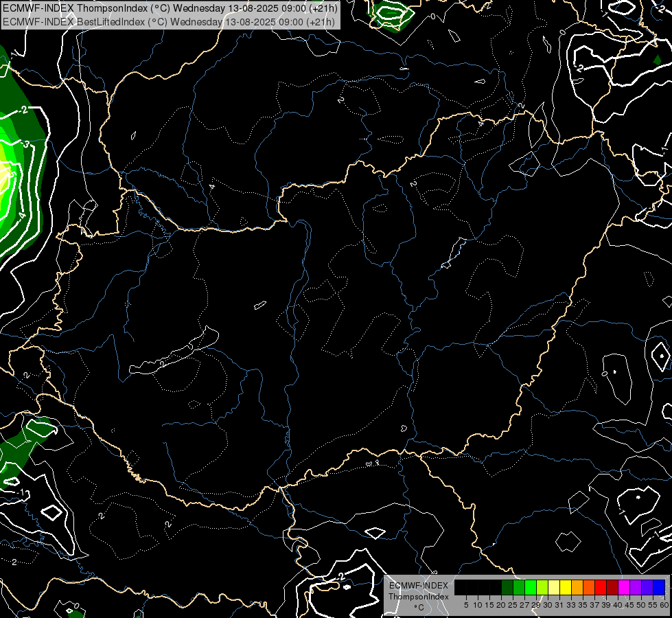Pick the pure yellow 31-33 legend swatch
Screen dimensions: 672x618
566,587
